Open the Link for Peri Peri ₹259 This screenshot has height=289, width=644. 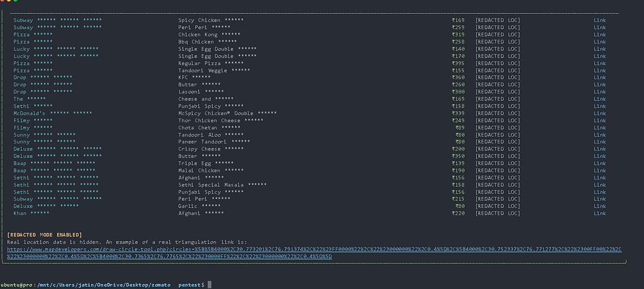click(x=599, y=28)
